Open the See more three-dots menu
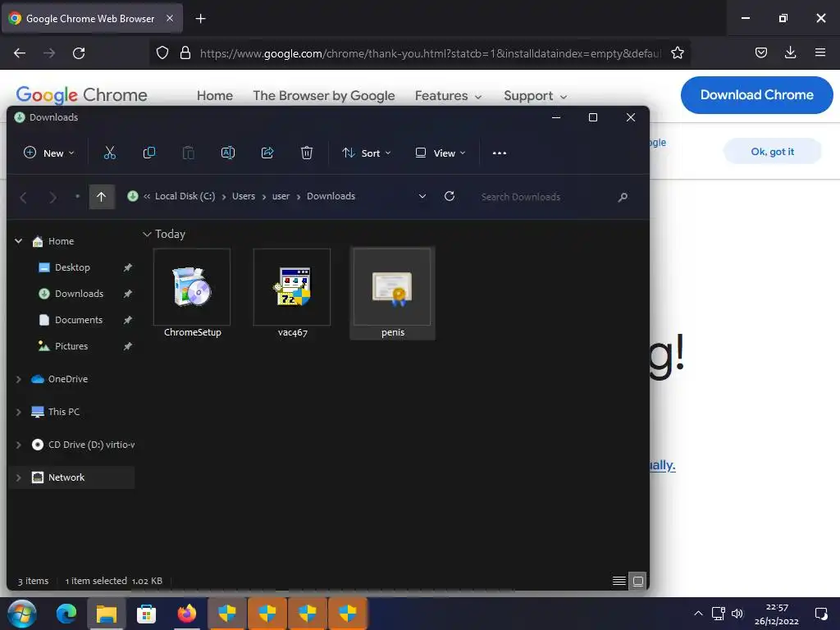This screenshot has height=630, width=840. pyautogui.click(x=500, y=153)
